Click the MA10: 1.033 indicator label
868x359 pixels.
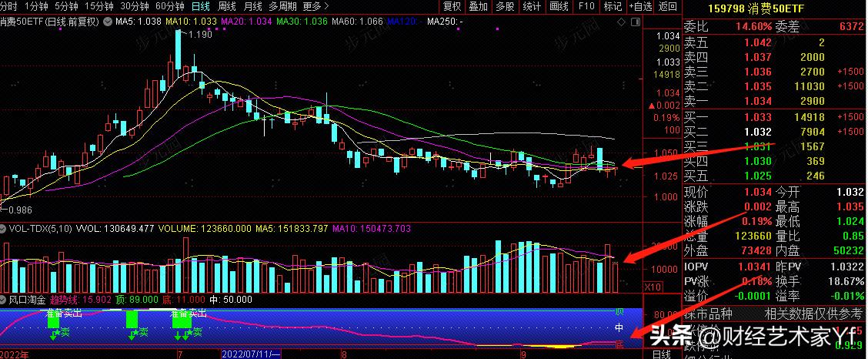pos(191,22)
